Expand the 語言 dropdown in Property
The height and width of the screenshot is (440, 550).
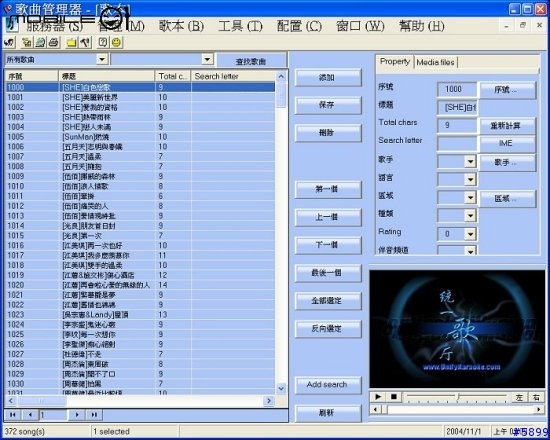tap(470, 180)
